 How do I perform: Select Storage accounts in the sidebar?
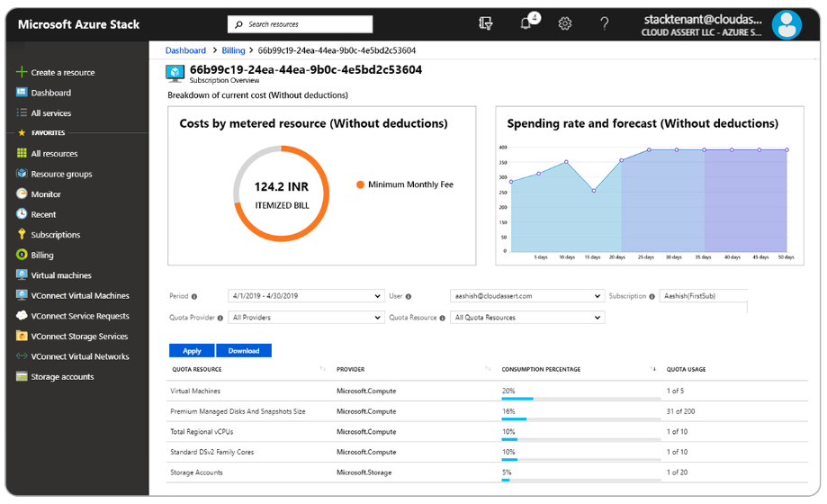[62, 377]
